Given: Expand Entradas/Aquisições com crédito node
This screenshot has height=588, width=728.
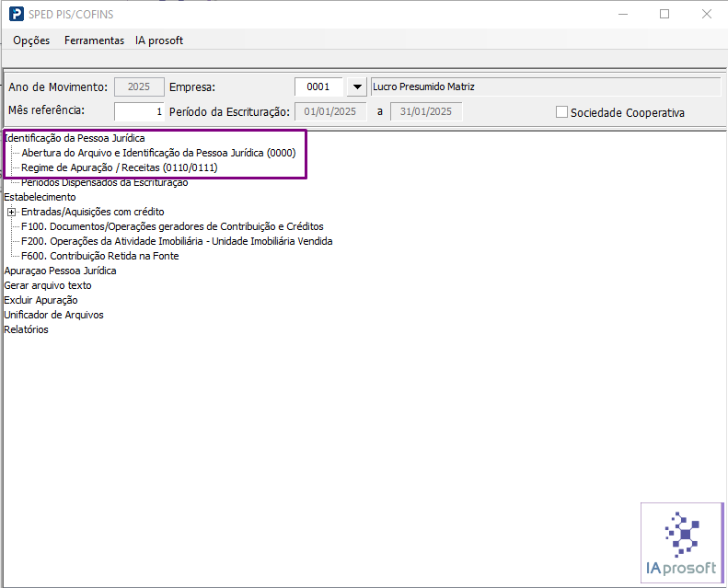Looking at the screenshot, I should 11,212.
